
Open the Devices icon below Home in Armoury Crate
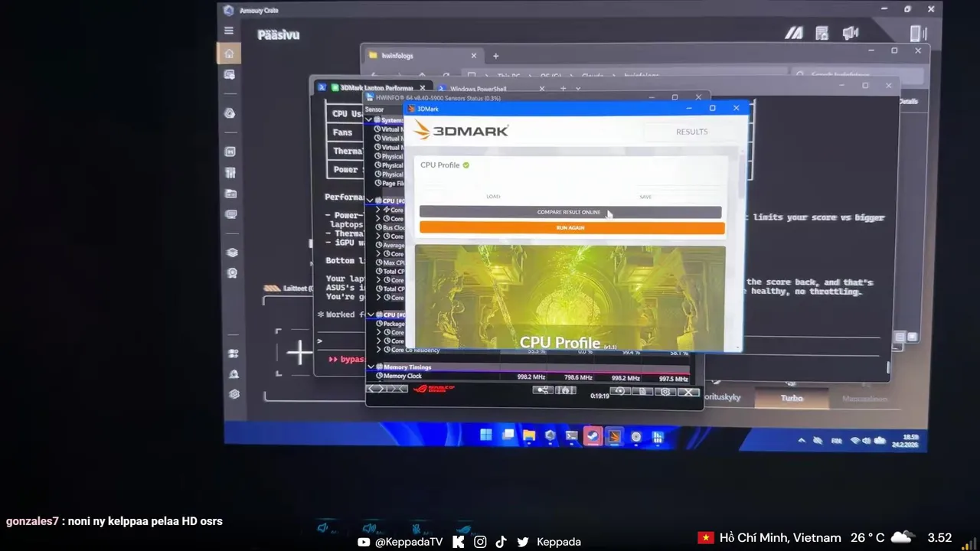pos(229,75)
